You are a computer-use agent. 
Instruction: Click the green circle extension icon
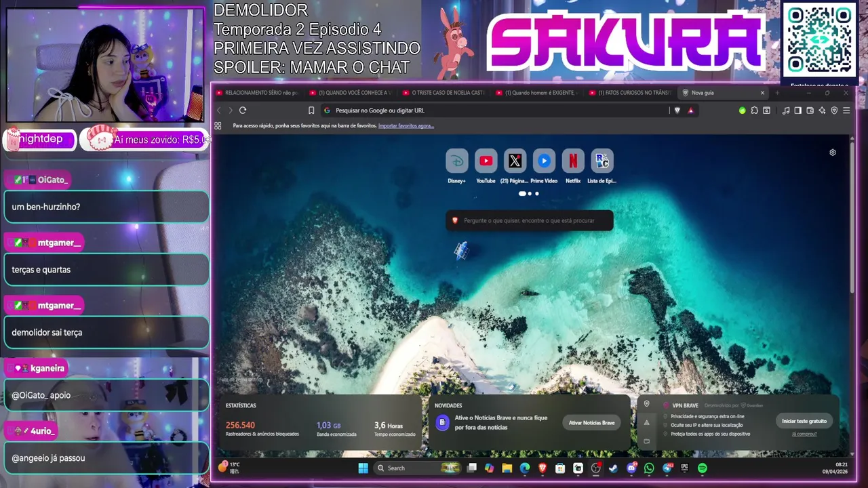click(x=742, y=110)
